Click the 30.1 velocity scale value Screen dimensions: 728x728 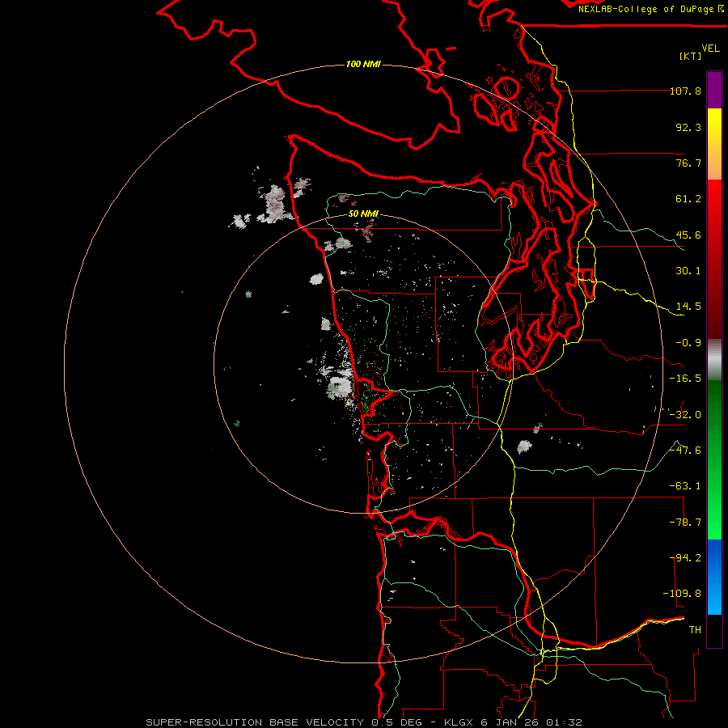(688, 271)
